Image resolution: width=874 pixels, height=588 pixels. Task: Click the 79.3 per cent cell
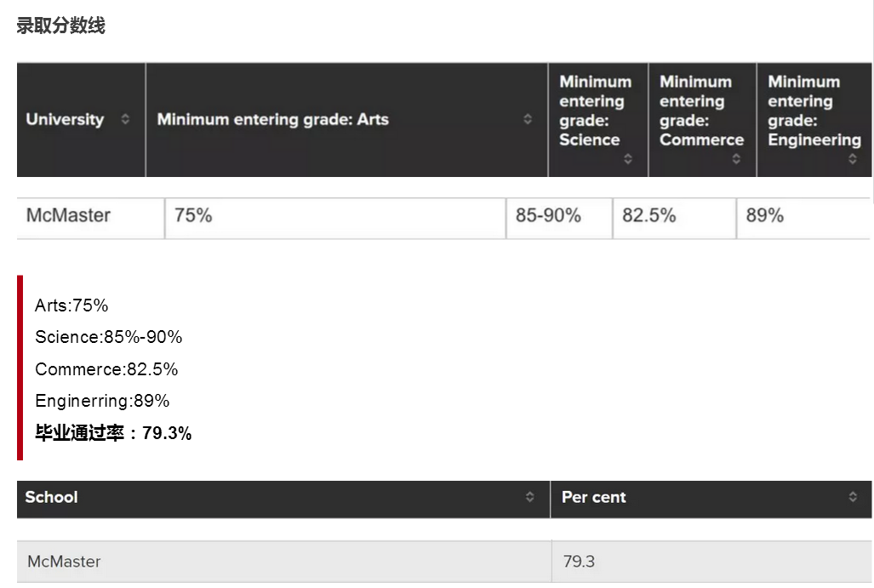(578, 562)
